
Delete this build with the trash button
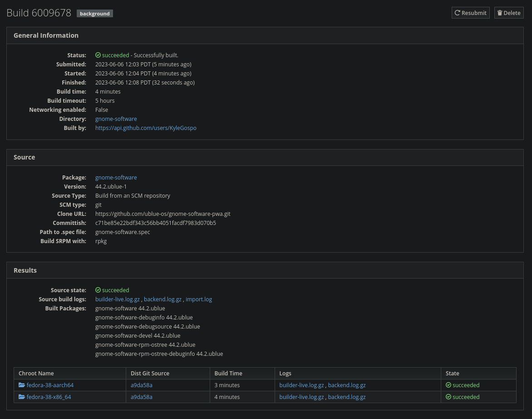click(508, 13)
